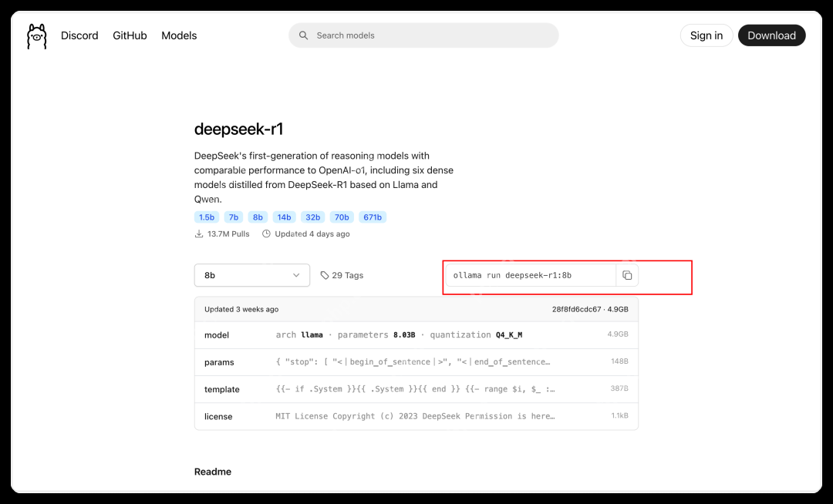
Task: Click the search magnifier icon
Action: (303, 35)
